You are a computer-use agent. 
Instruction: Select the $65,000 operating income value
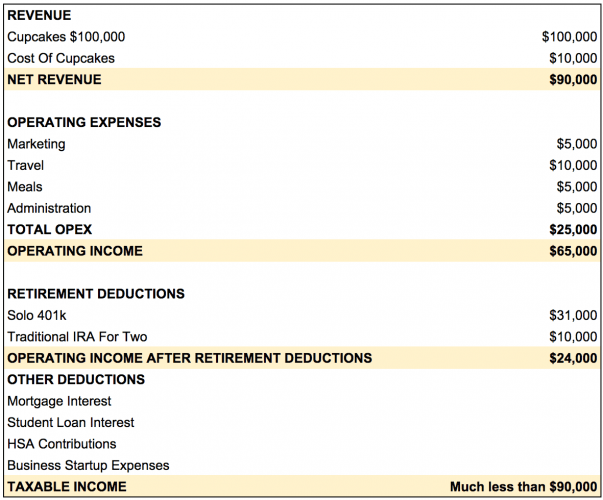coord(573,251)
